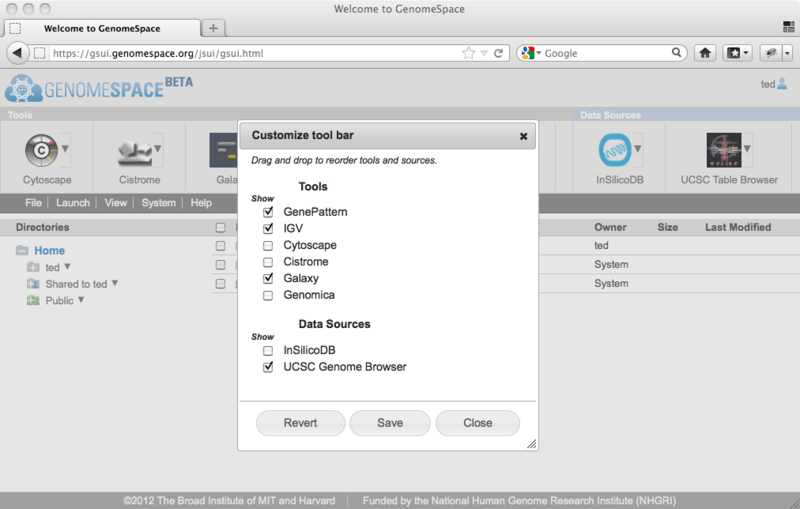Expand the ted folder arrow

[x=67, y=266]
